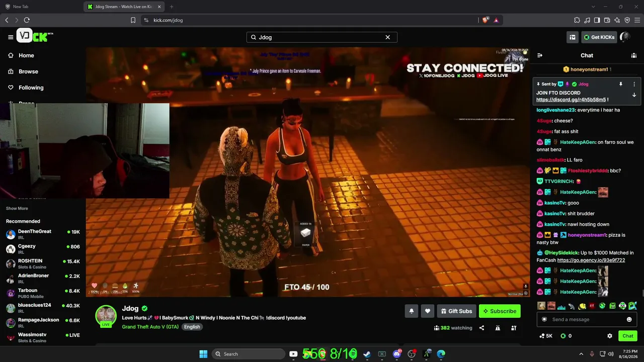The image size is (644, 362).
Task: Click the Send a message field
Action: pos(586,319)
